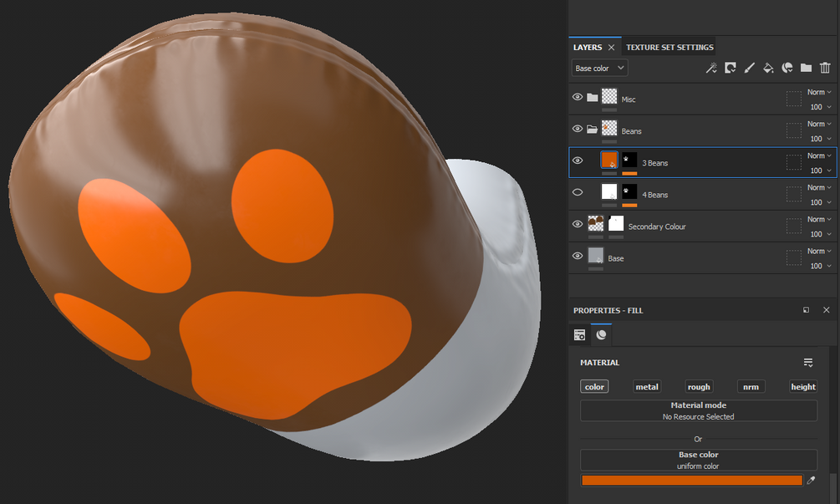840x504 pixels.
Task: Open the material options menu icon
Action: 808,363
